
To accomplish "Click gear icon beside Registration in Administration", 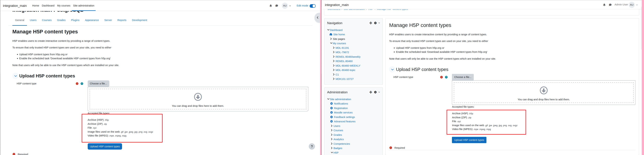I will (x=331, y=108).
